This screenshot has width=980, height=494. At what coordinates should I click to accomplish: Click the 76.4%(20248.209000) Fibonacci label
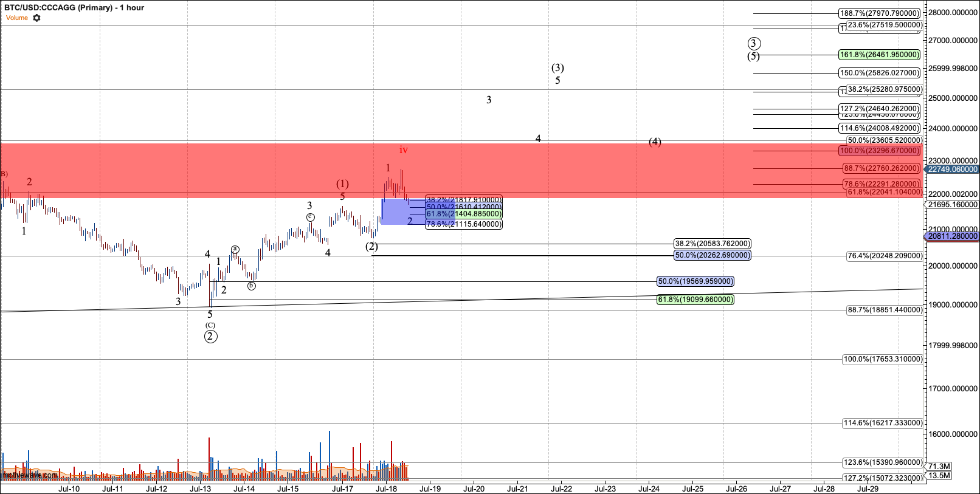tap(885, 256)
